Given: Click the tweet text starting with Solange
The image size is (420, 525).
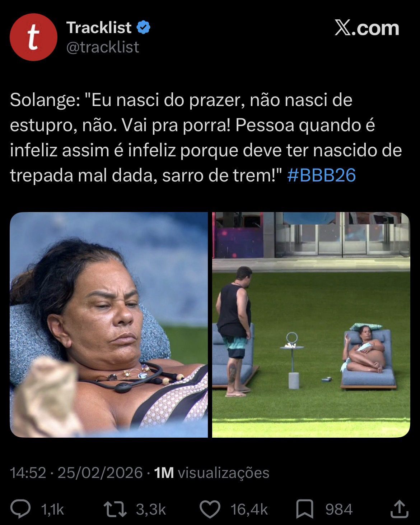Looking at the screenshot, I should pos(206,138).
